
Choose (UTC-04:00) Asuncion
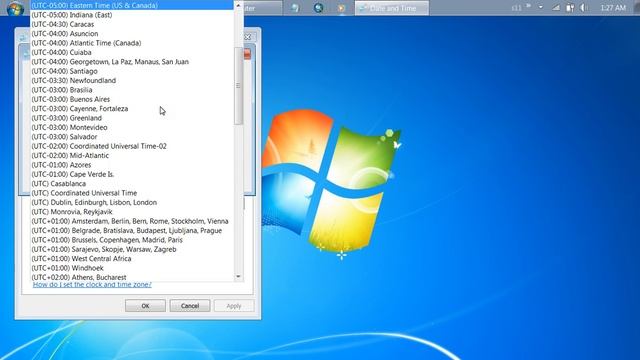132,33
